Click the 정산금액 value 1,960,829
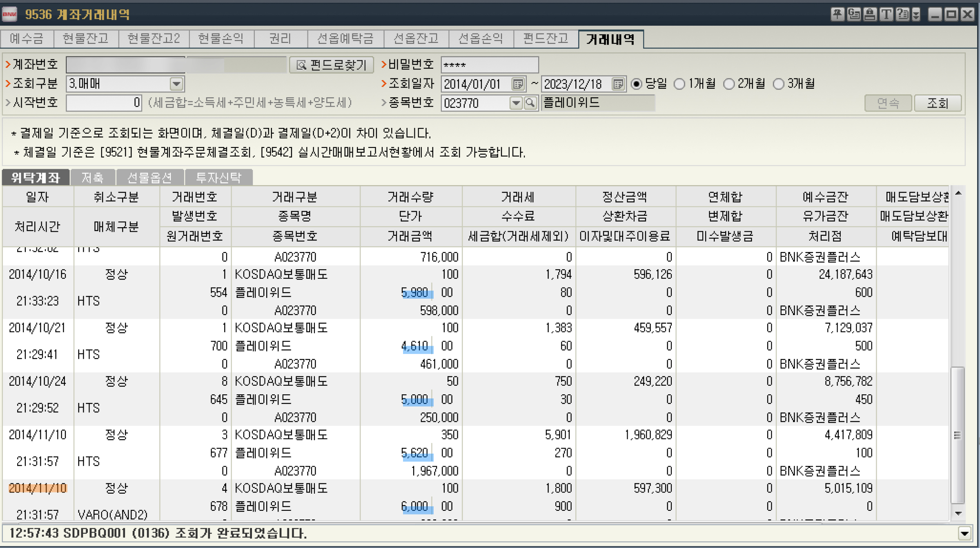Viewport: 980px width, 548px height. click(648, 435)
